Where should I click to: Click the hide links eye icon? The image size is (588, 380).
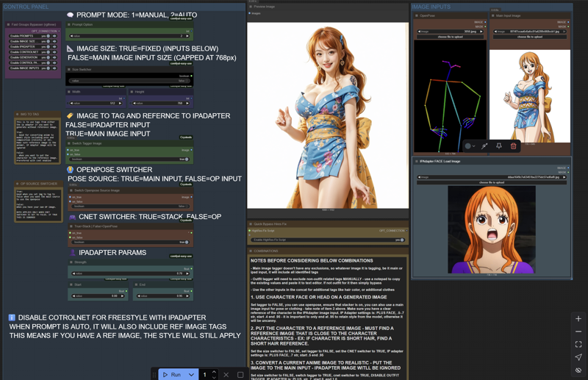(578, 370)
